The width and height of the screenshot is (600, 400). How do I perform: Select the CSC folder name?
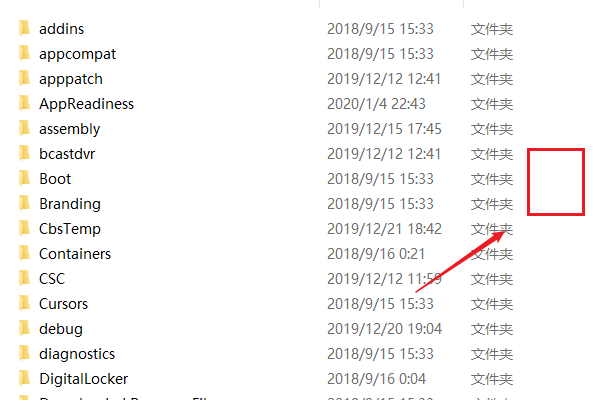tap(52, 279)
